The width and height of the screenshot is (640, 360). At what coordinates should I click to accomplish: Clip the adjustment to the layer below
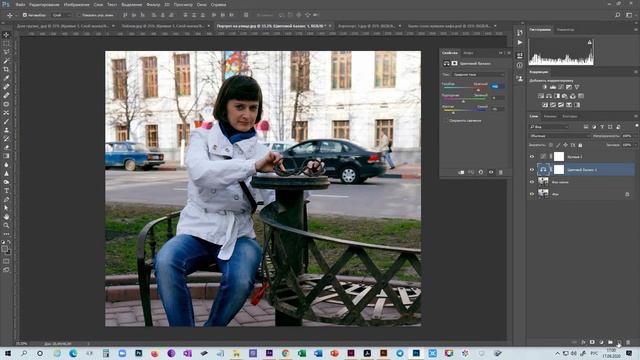(x=461, y=172)
